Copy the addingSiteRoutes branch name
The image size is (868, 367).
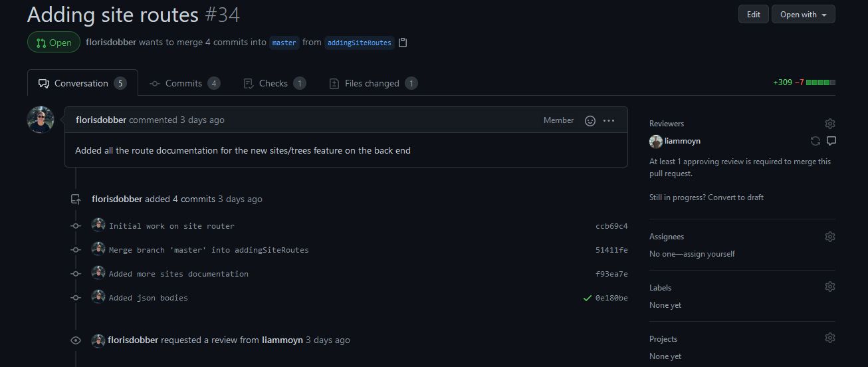coord(403,43)
